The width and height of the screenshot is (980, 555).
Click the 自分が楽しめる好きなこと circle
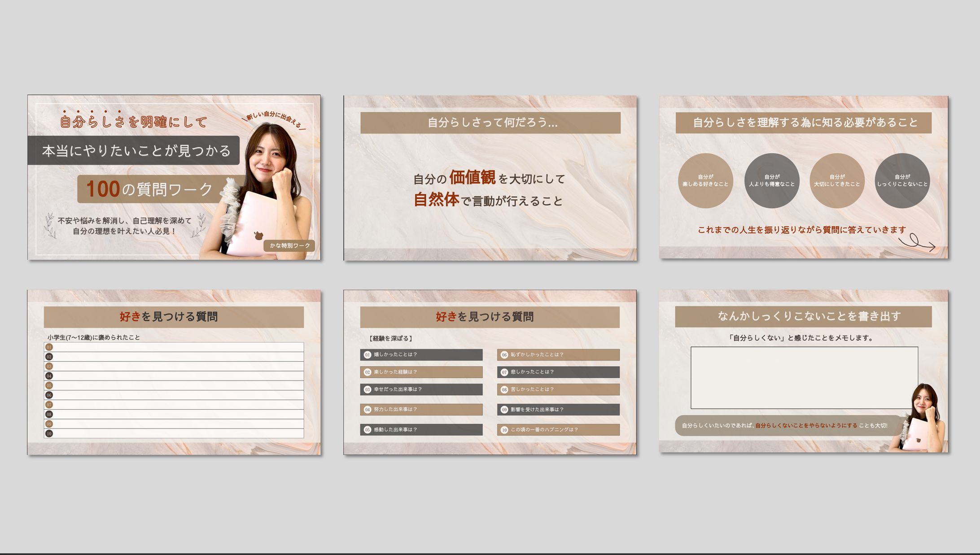705,180
